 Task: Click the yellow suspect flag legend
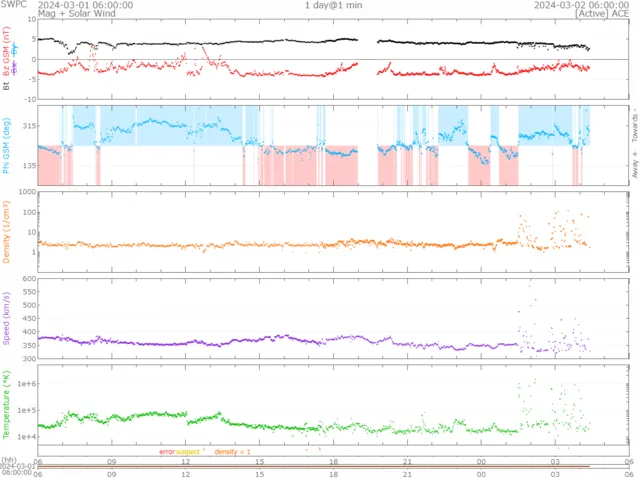click(x=188, y=452)
